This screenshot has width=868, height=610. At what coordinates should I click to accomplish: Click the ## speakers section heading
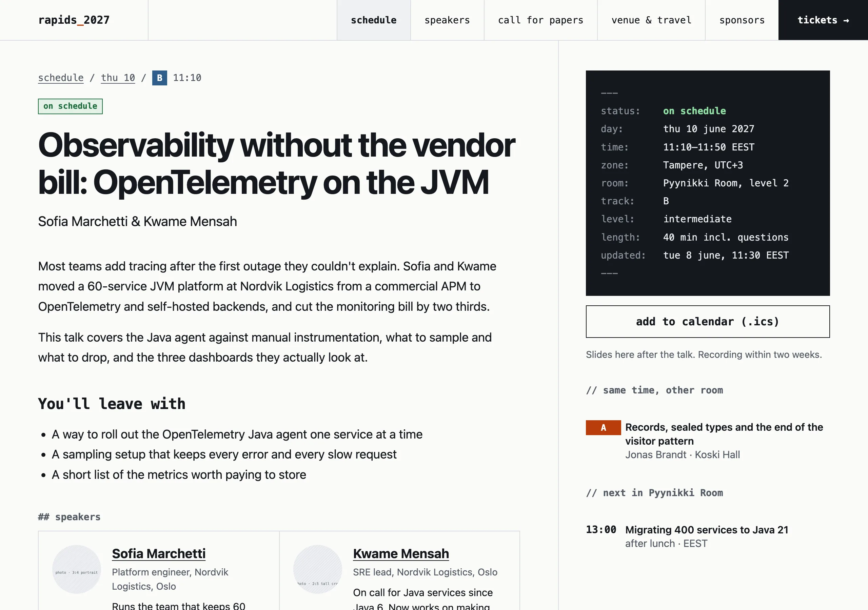pos(69,517)
